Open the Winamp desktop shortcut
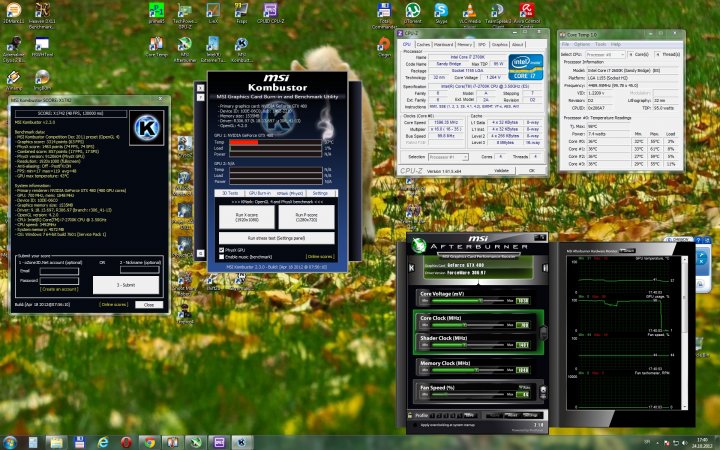 pyautogui.click(x=13, y=80)
